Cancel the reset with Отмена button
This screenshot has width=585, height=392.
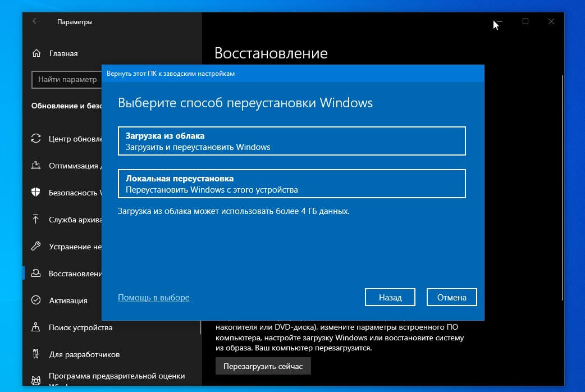point(452,297)
